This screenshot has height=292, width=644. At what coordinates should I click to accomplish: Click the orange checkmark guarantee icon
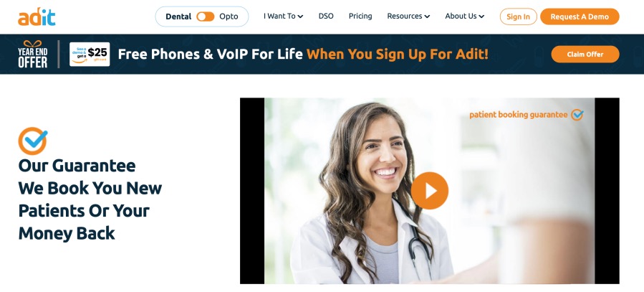(33, 141)
